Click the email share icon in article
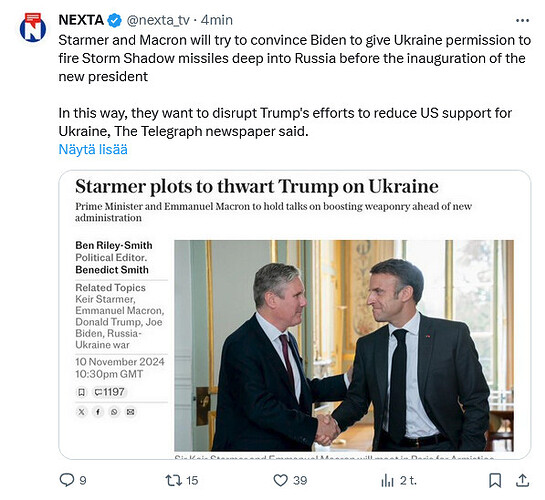Screen dimensions: 545x500 point(130,412)
